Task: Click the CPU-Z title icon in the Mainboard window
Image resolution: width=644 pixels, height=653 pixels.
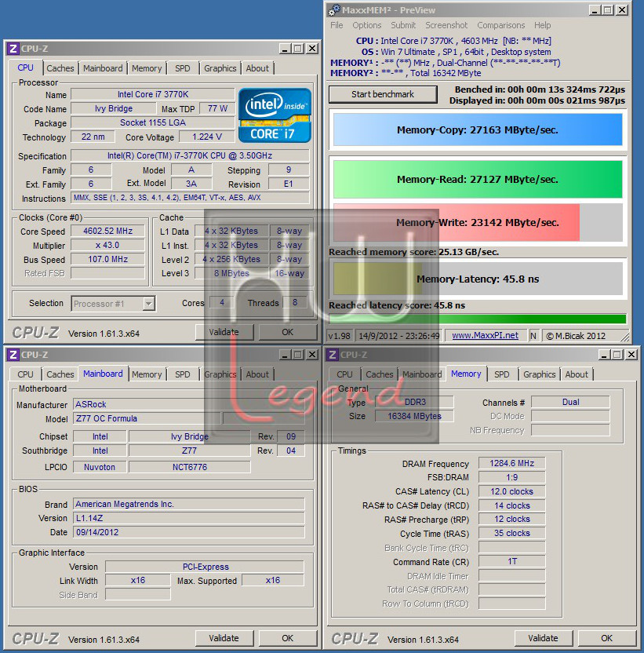Action: click(x=13, y=355)
